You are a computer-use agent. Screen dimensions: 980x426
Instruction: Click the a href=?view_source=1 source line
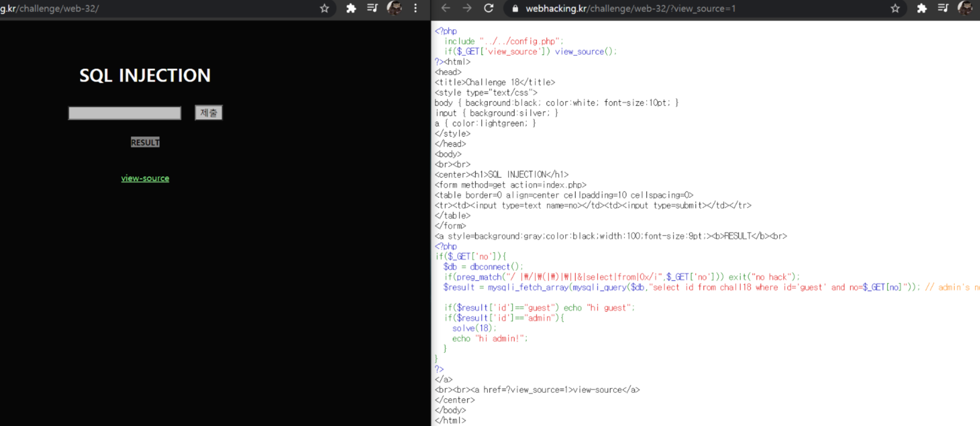click(x=537, y=390)
